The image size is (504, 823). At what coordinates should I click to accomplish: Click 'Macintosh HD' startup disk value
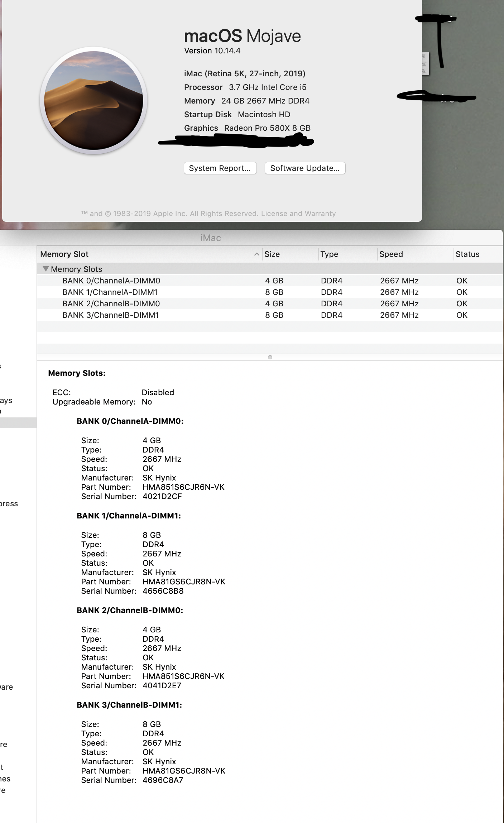[x=264, y=114]
